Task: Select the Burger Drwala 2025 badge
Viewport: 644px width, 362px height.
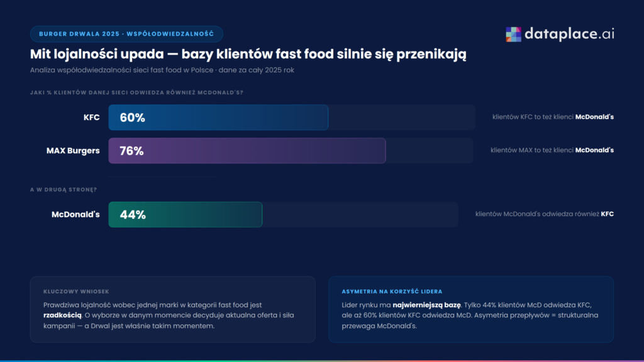Action: pos(126,34)
